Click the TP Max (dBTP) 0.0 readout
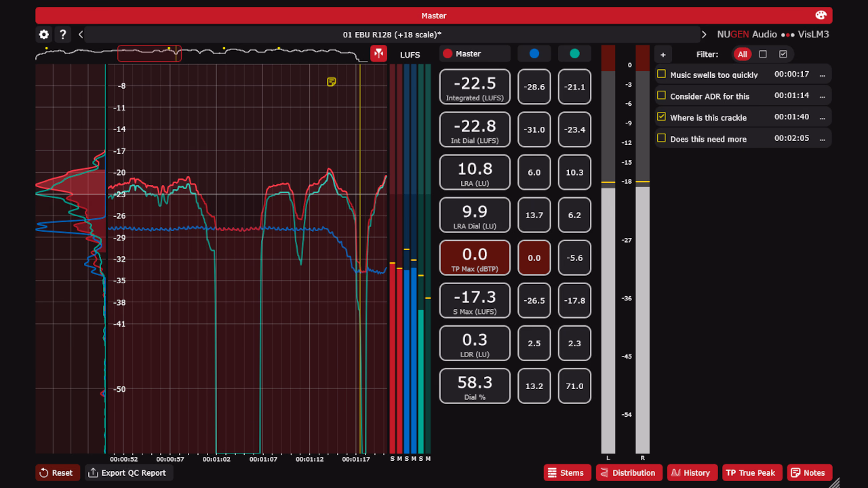The width and height of the screenshot is (868, 488). click(x=475, y=258)
